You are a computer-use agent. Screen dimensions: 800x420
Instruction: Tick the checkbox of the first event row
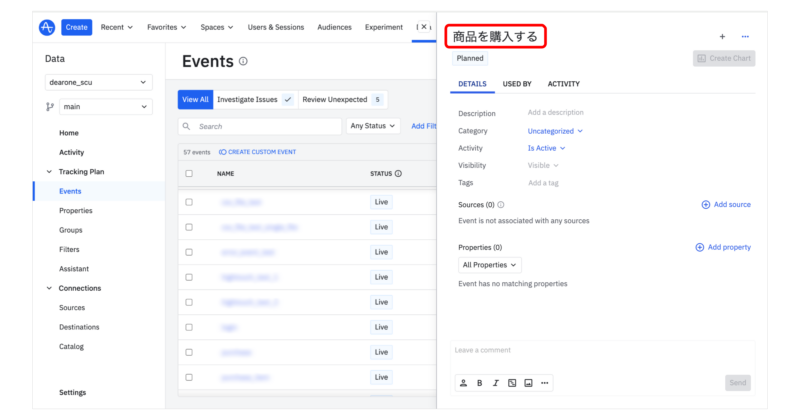pyautogui.click(x=189, y=201)
